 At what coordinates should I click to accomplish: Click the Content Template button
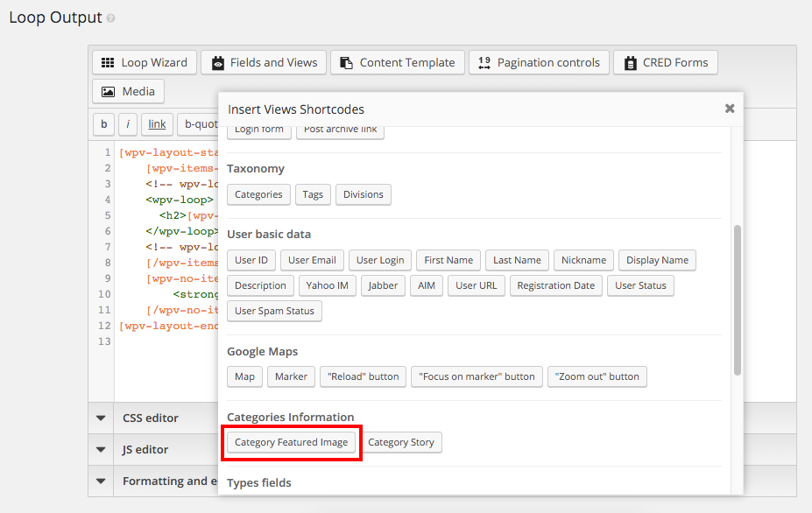[x=398, y=63]
